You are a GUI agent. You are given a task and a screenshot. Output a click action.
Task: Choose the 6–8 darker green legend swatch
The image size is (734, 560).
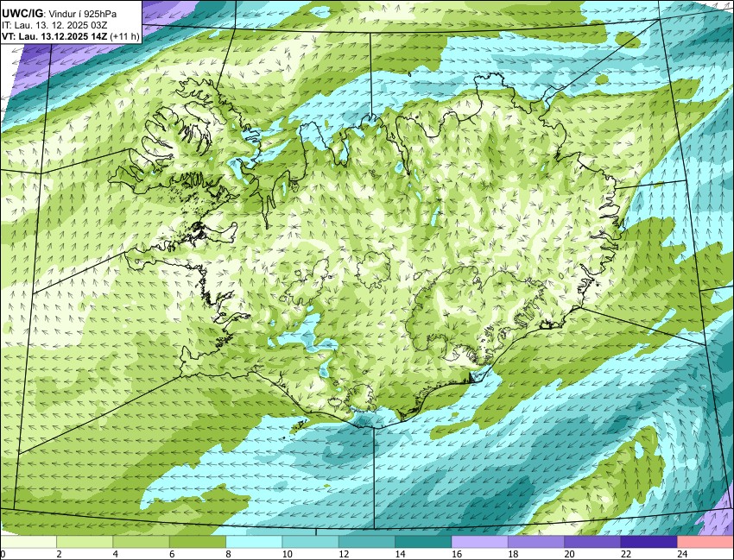198,542
